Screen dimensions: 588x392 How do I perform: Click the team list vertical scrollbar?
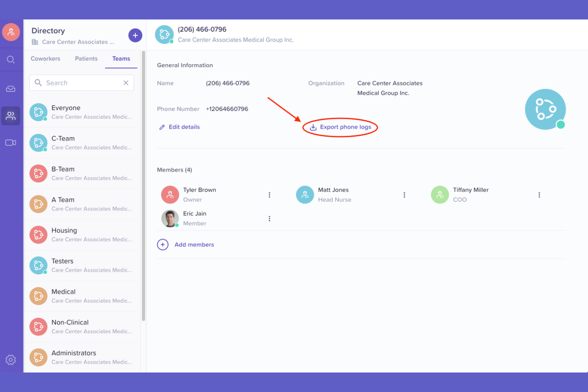(x=143, y=186)
